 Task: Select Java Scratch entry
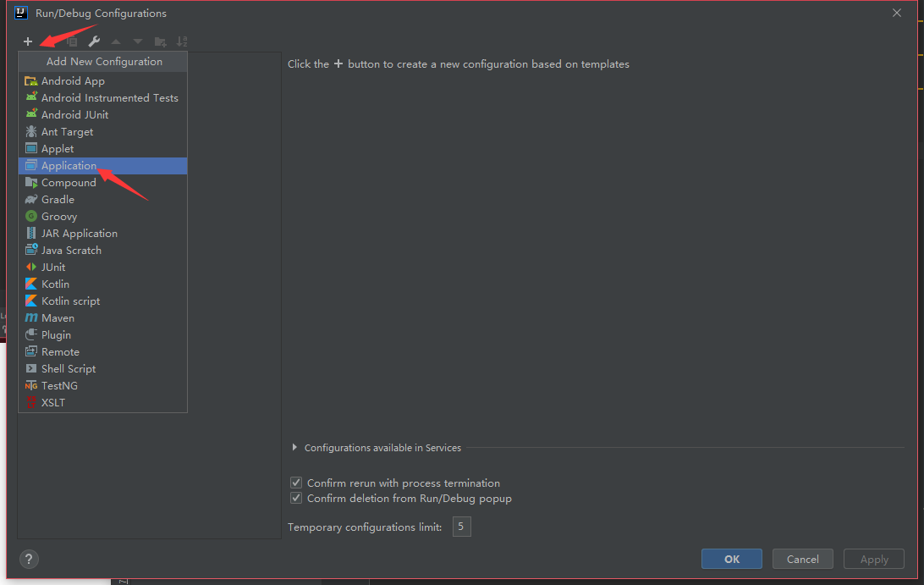click(x=103, y=251)
